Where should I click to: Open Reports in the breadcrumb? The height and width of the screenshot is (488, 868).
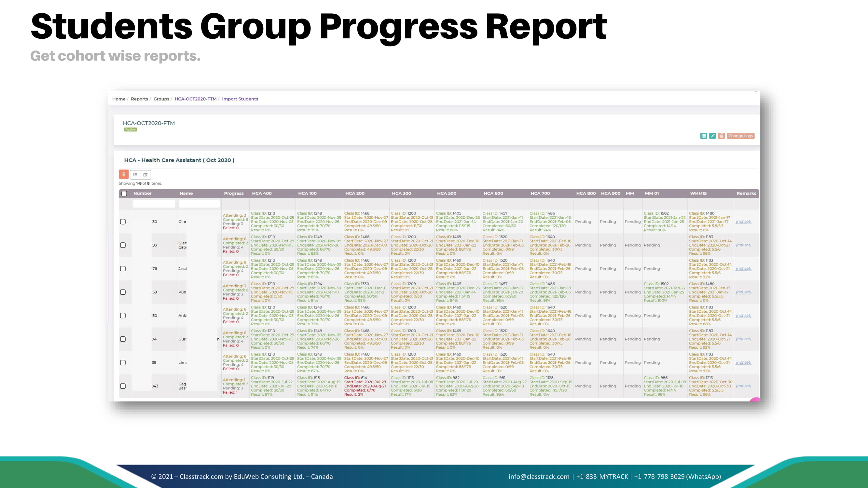coord(140,99)
